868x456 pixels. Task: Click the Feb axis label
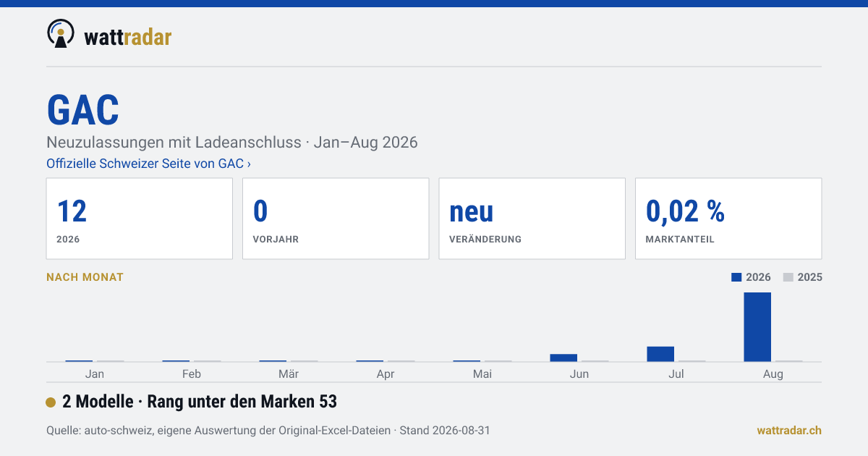pyautogui.click(x=192, y=374)
